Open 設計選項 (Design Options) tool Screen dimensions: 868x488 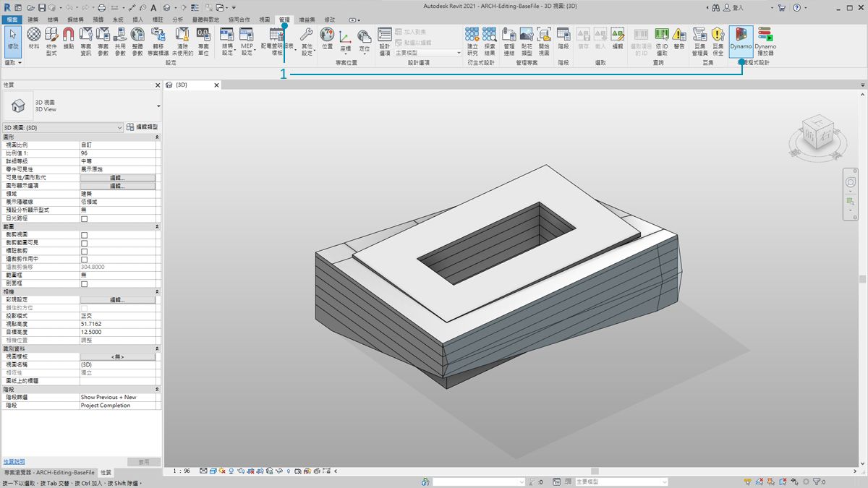click(385, 41)
